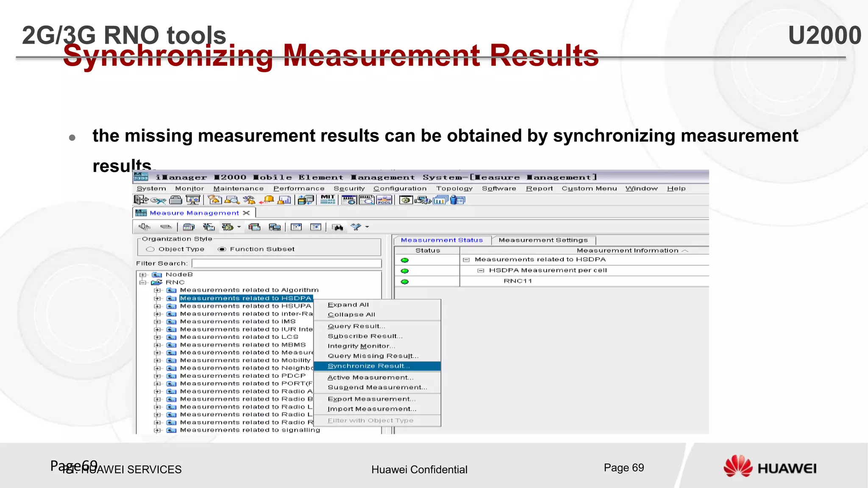The height and width of the screenshot is (488, 868).
Task: Select Measurements related to MBMS tree item
Action: click(243, 345)
